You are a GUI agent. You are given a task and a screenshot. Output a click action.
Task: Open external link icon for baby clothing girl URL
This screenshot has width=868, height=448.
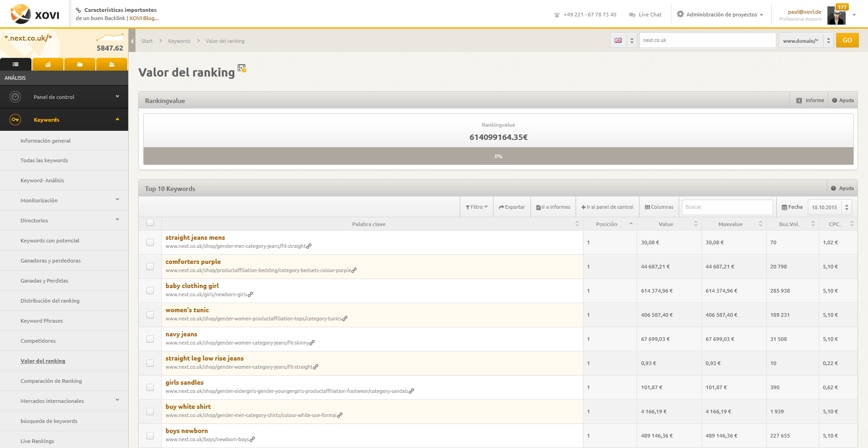(x=250, y=294)
